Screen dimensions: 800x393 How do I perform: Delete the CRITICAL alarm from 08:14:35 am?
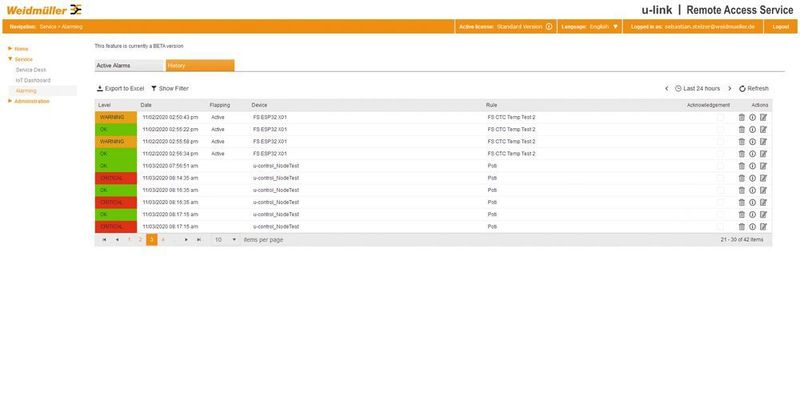click(x=742, y=178)
